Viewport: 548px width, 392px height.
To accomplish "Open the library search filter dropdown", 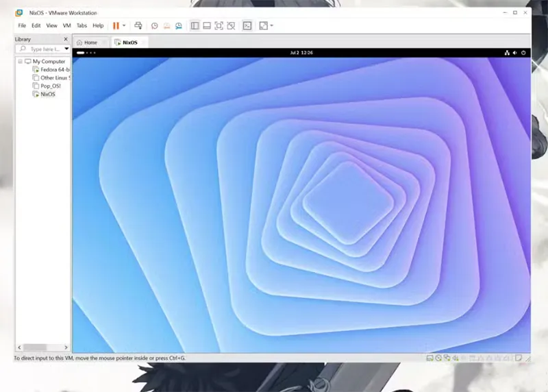I will coord(66,49).
